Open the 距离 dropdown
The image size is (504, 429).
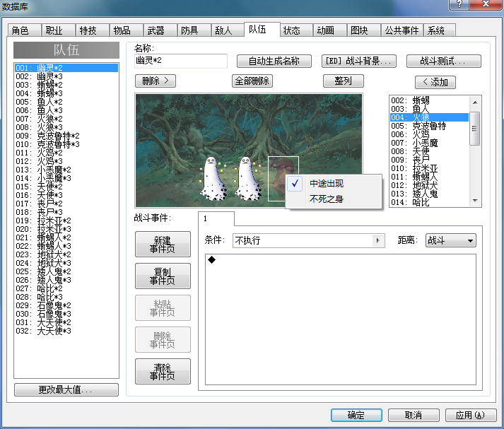click(x=451, y=240)
